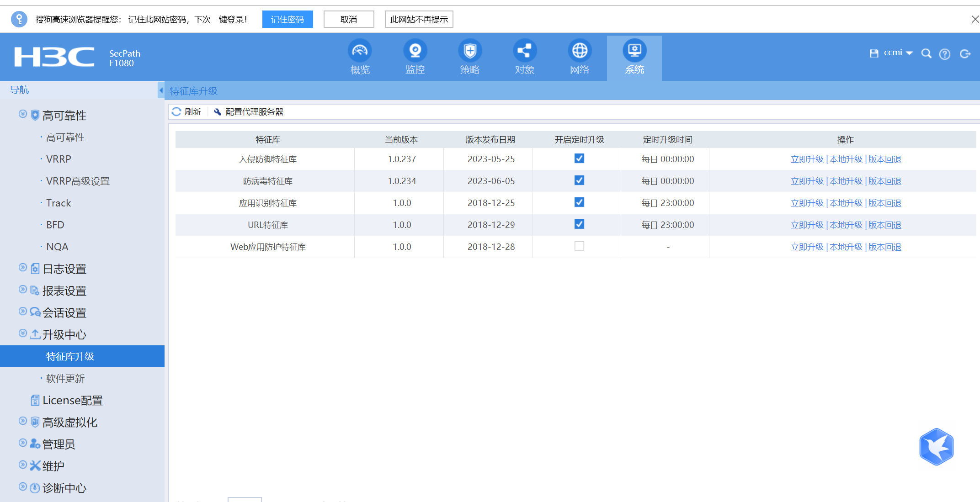This screenshot has height=502, width=980.
Task: Open the 对象 objects share icon
Action: [525, 51]
